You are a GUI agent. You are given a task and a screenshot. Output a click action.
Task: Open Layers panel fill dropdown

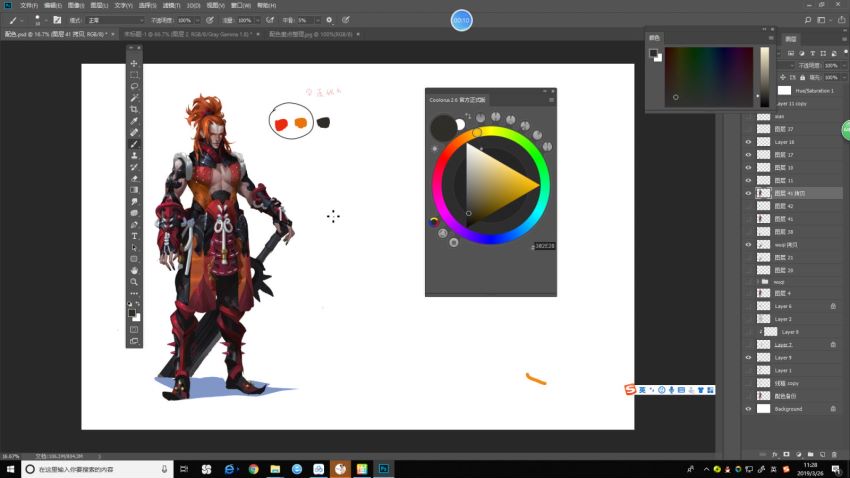844,77
